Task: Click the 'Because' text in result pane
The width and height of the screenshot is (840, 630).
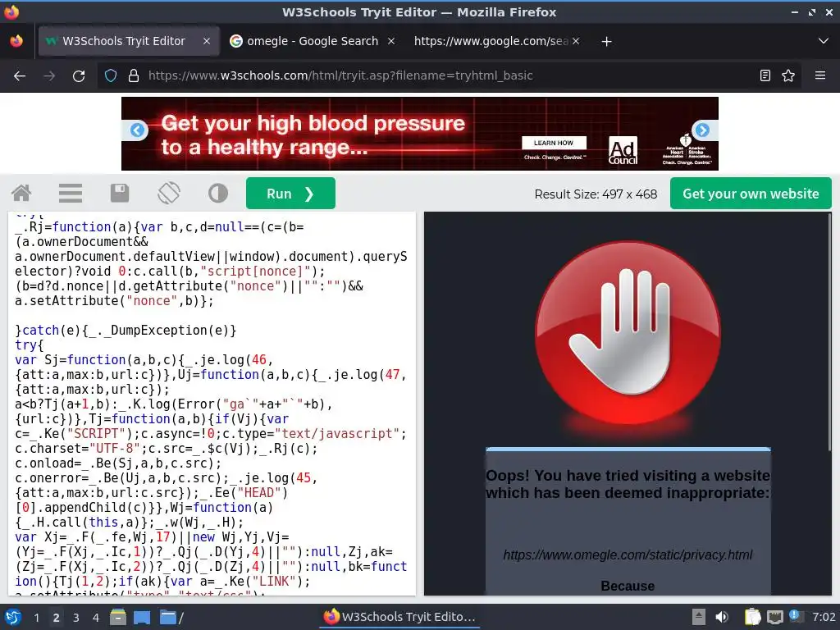Action: (628, 586)
